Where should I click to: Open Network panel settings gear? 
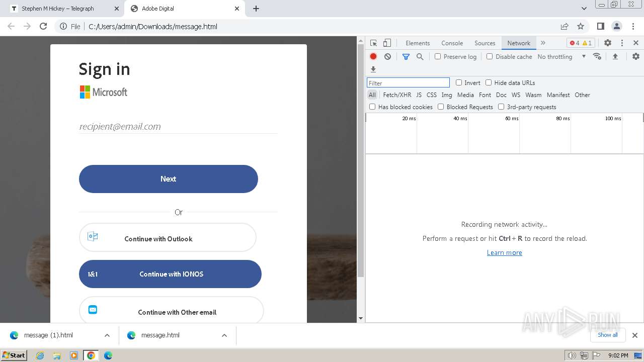pos(636,56)
